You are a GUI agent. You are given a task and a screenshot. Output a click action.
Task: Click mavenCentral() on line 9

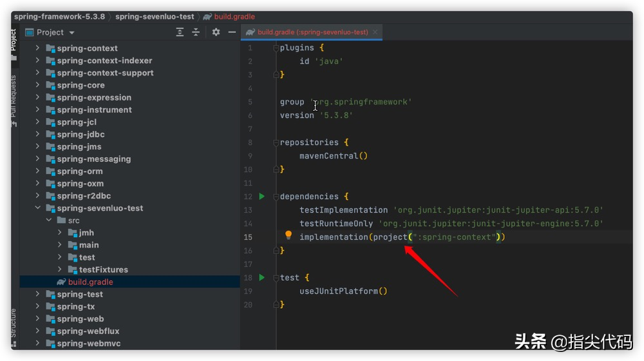click(x=334, y=156)
